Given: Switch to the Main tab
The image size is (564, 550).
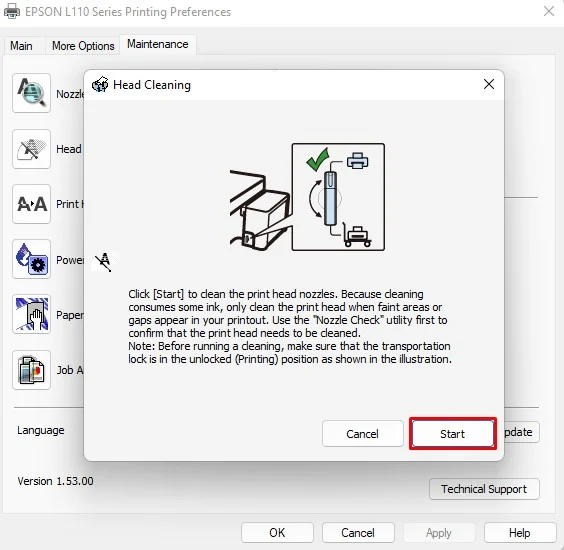Looking at the screenshot, I should [21, 46].
